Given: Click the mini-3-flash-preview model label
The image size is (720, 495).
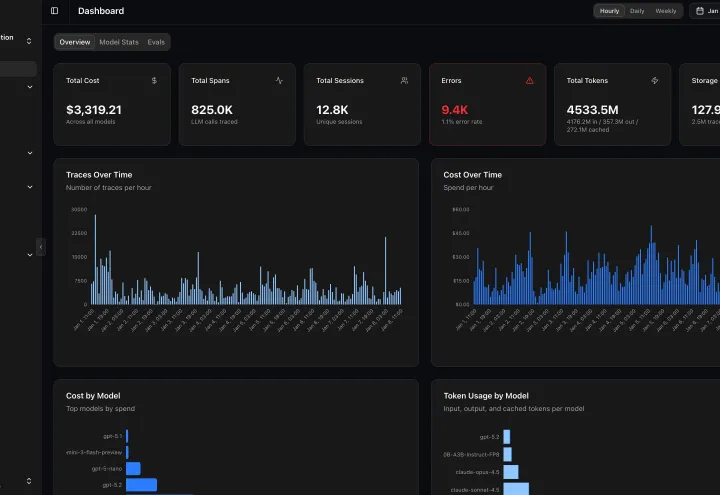Looking at the screenshot, I should (94, 452).
